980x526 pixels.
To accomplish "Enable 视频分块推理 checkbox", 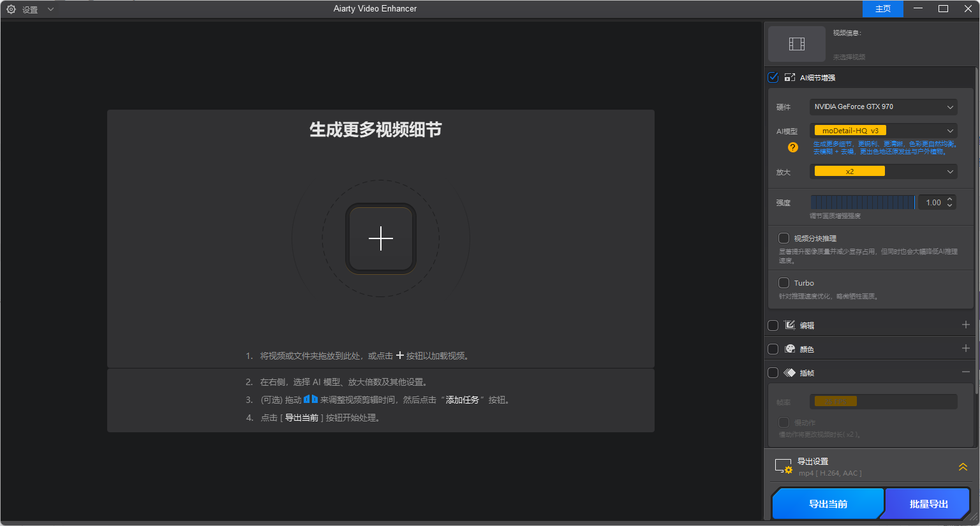I will (783, 238).
